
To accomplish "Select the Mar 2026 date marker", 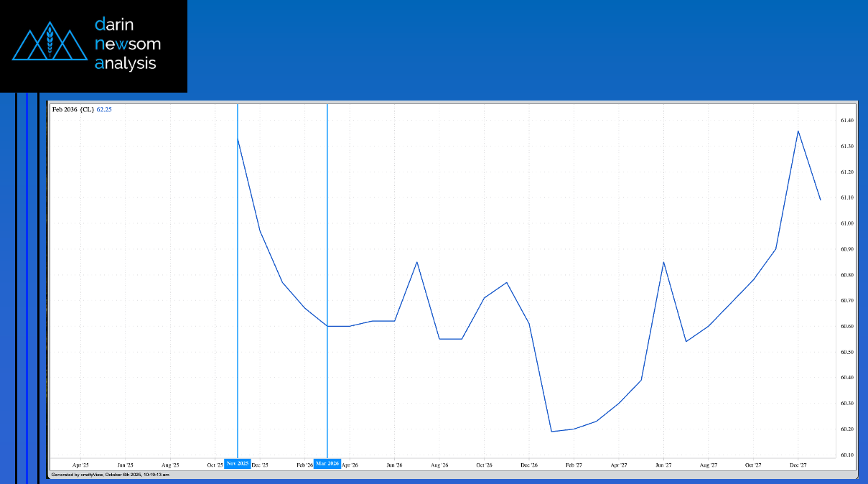I will pos(327,464).
